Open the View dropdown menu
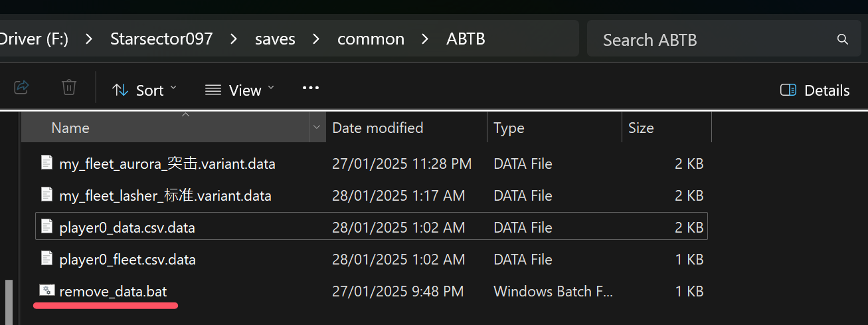Image resolution: width=868 pixels, height=325 pixels. pyautogui.click(x=239, y=90)
